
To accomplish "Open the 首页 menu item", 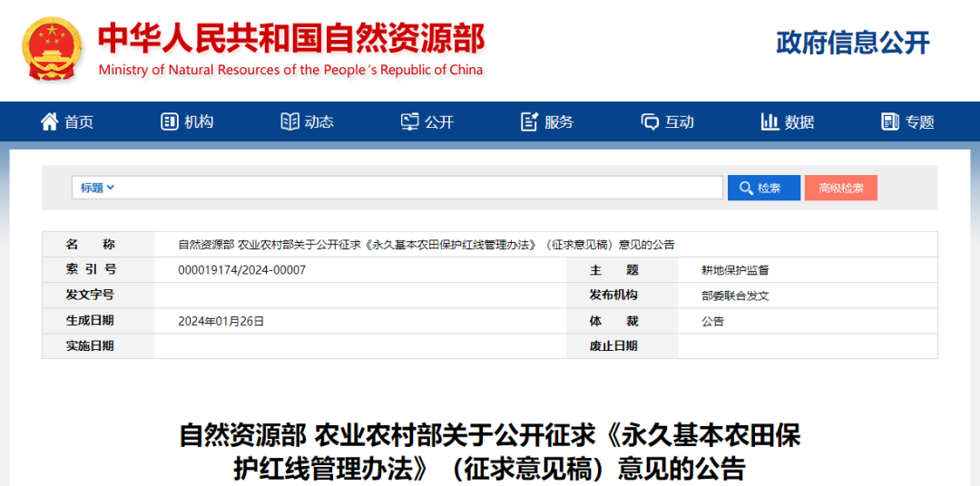I will click(79, 122).
